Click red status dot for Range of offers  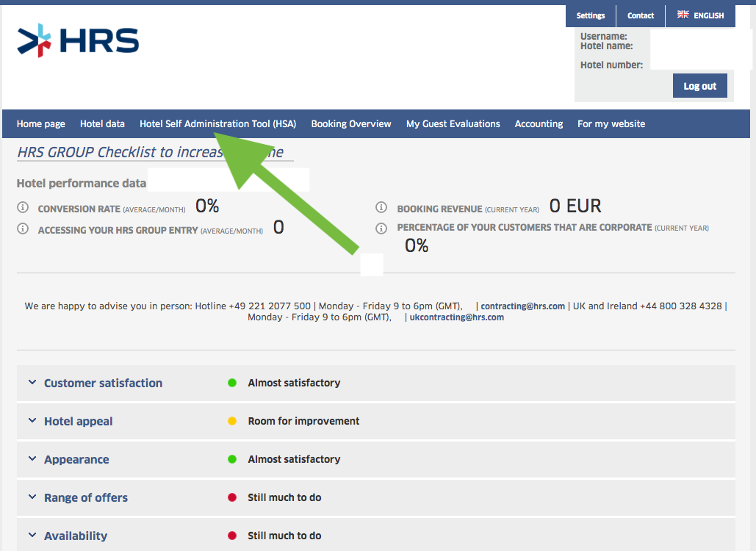point(232,497)
